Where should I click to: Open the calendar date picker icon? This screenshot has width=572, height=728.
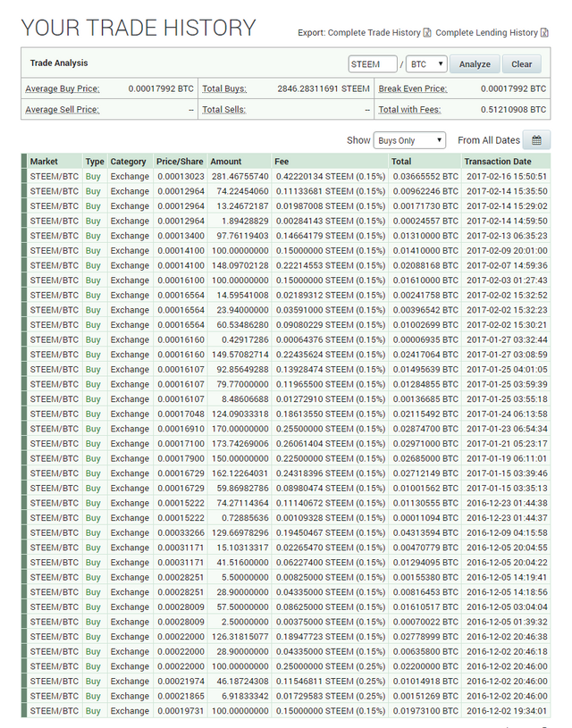click(x=536, y=140)
